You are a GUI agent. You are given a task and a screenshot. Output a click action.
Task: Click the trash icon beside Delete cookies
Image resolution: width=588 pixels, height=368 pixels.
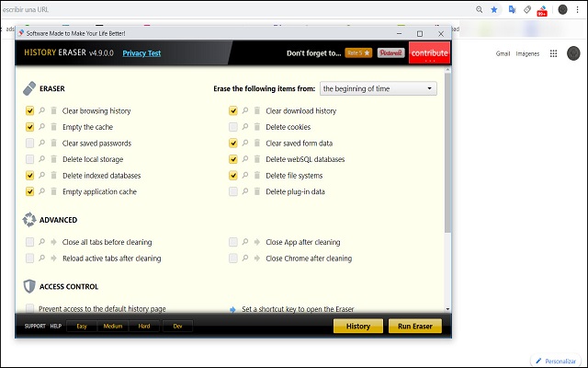[256, 127]
